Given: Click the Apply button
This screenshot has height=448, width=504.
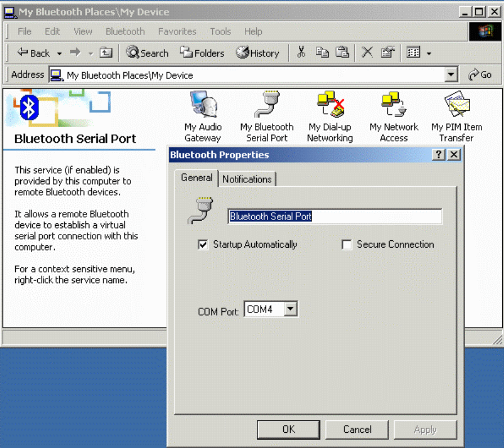Looking at the screenshot, I should point(425,429).
